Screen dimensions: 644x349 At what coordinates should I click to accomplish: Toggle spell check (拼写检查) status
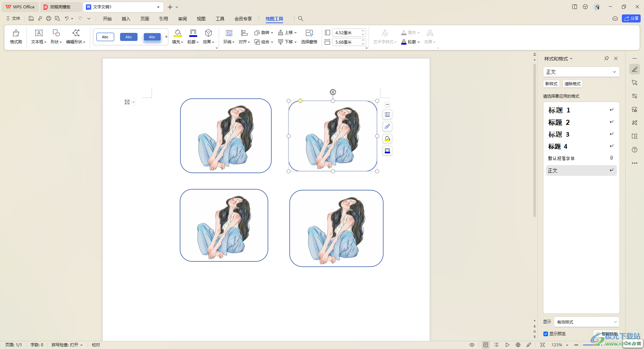pyautogui.click(x=67, y=345)
